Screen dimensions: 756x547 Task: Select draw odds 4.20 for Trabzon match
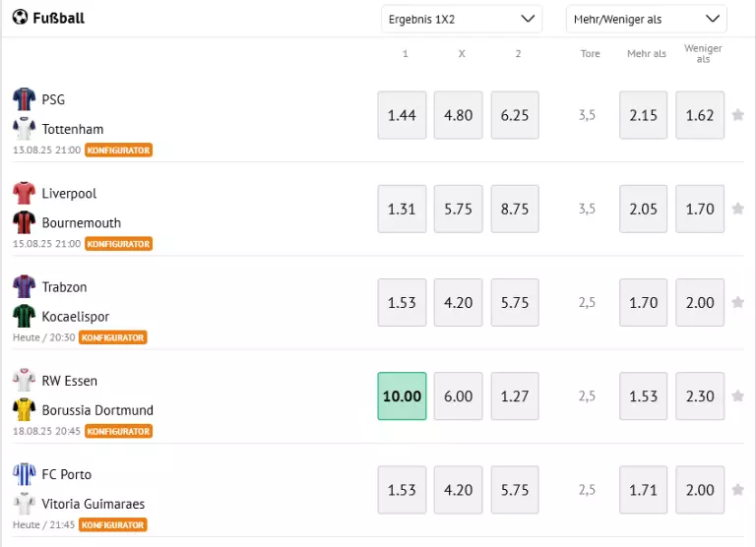click(458, 302)
